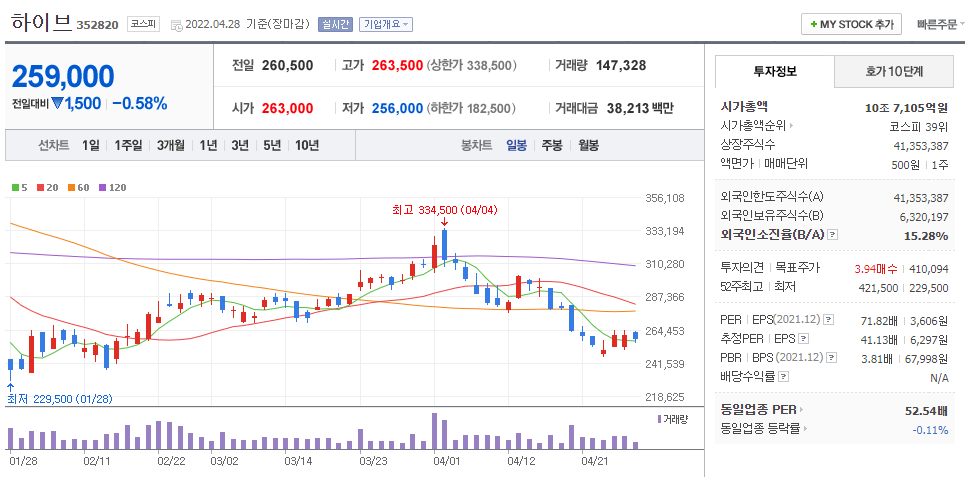Click the 고가 value 263,500

[x=398, y=65]
